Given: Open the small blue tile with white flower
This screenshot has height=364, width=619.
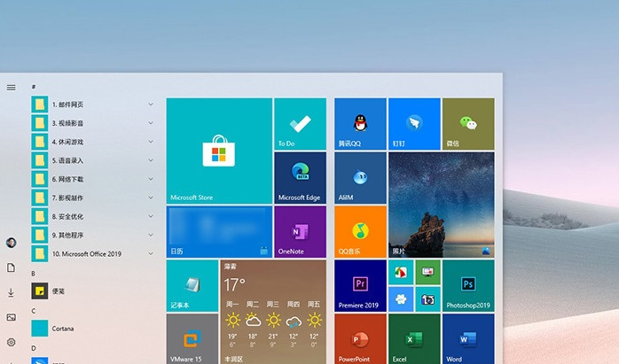Looking at the screenshot, I should point(401,299).
